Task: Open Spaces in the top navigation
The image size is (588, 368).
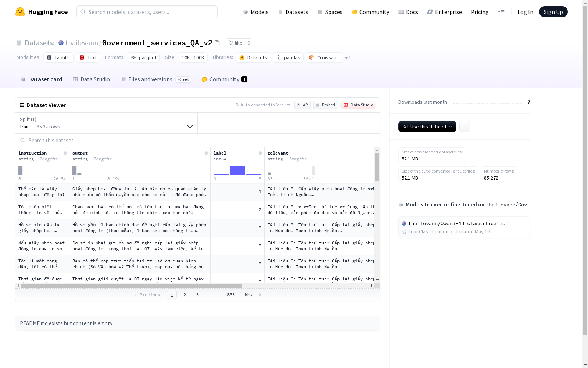Action: click(x=330, y=12)
